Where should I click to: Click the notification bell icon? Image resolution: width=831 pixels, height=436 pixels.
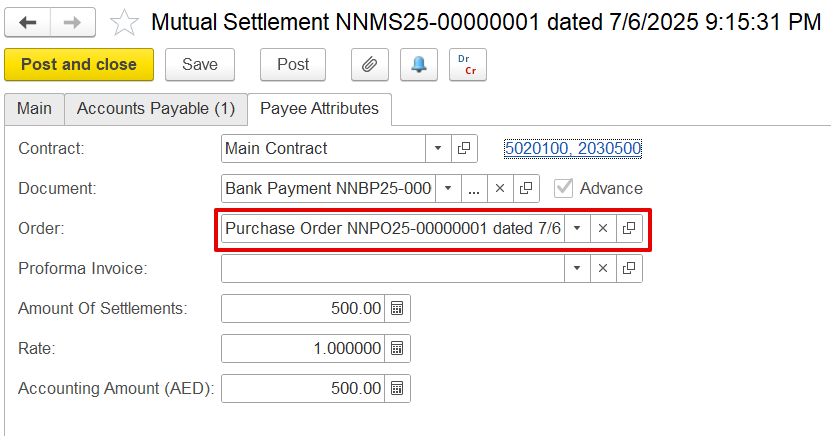coord(419,65)
